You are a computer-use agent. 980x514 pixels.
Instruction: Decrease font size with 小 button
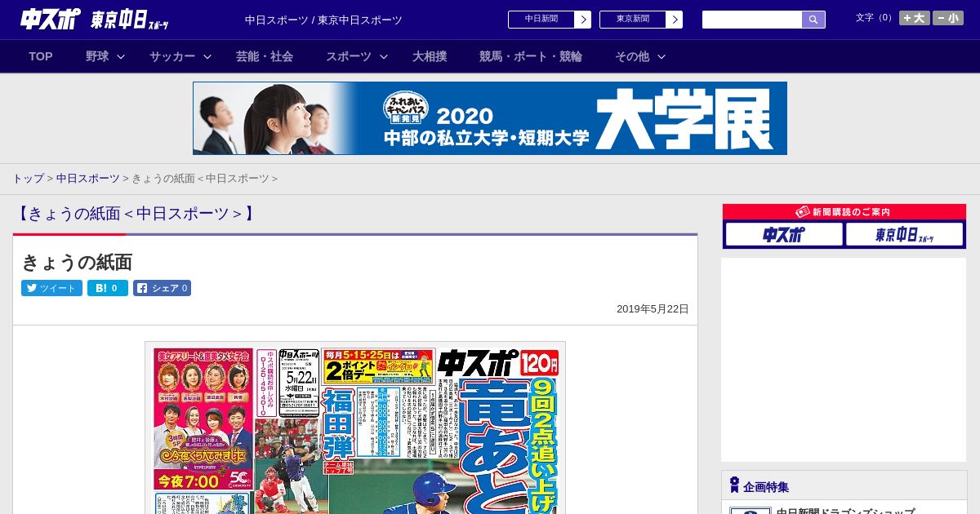click(x=948, y=18)
